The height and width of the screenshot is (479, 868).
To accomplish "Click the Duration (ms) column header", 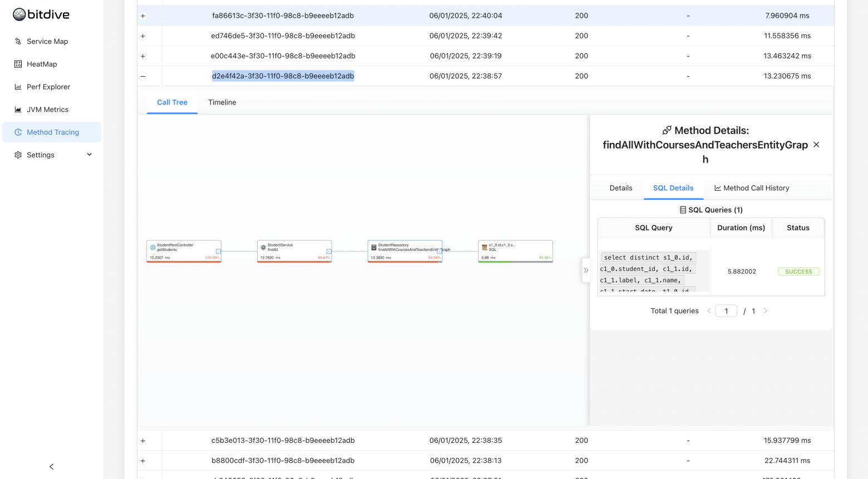I will [741, 228].
